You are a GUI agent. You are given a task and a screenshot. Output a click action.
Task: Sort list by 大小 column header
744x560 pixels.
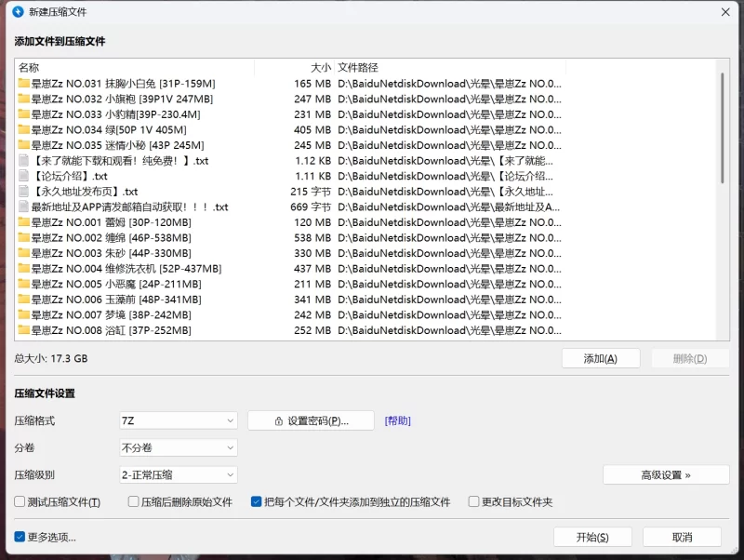(x=294, y=68)
